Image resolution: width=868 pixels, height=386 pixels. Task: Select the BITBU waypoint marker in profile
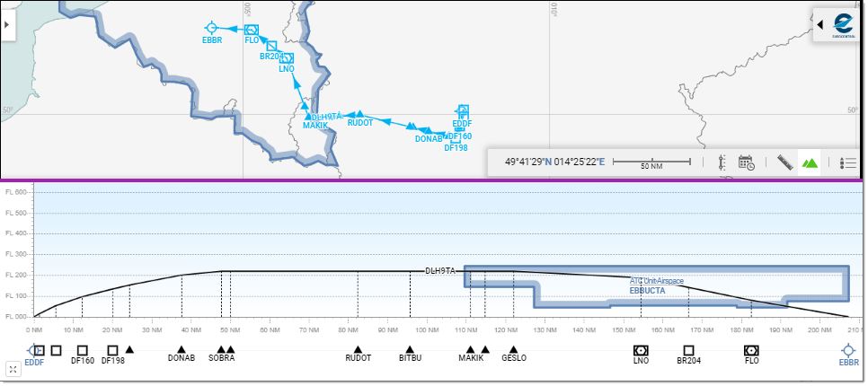pyautogui.click(x=410, y=349)
